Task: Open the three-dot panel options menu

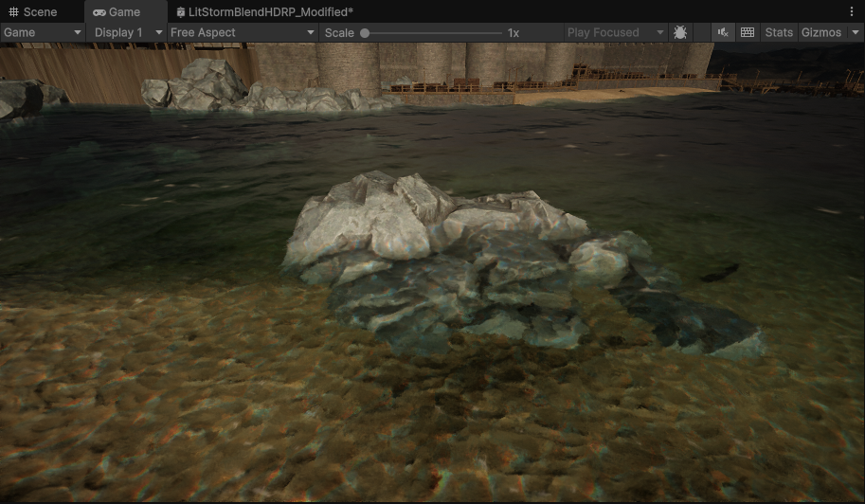Action: point(851,11)
